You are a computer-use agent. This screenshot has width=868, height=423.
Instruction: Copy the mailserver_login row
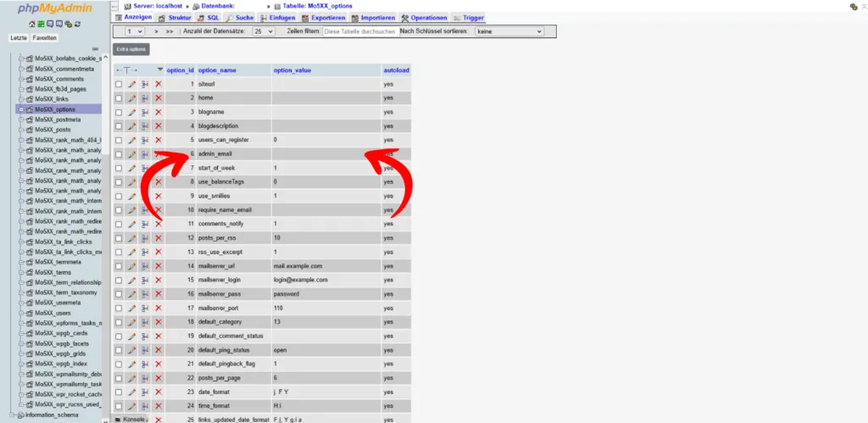click(x=145, y=280)
